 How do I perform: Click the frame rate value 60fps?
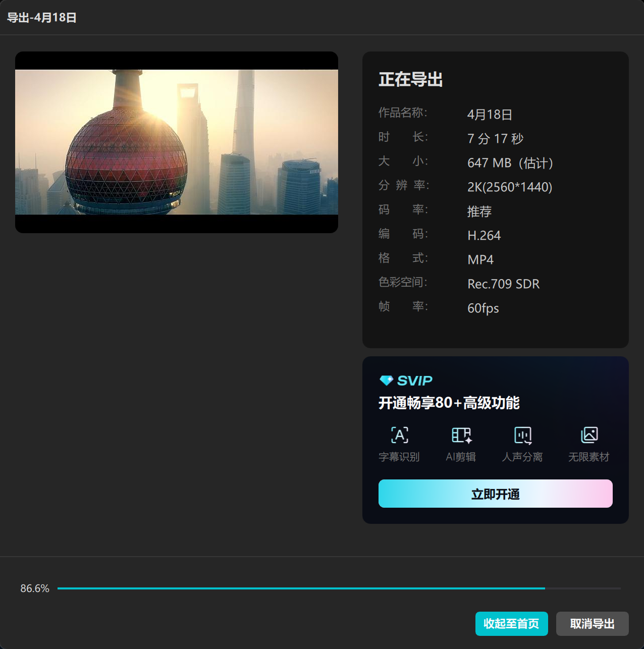point(483,308)
